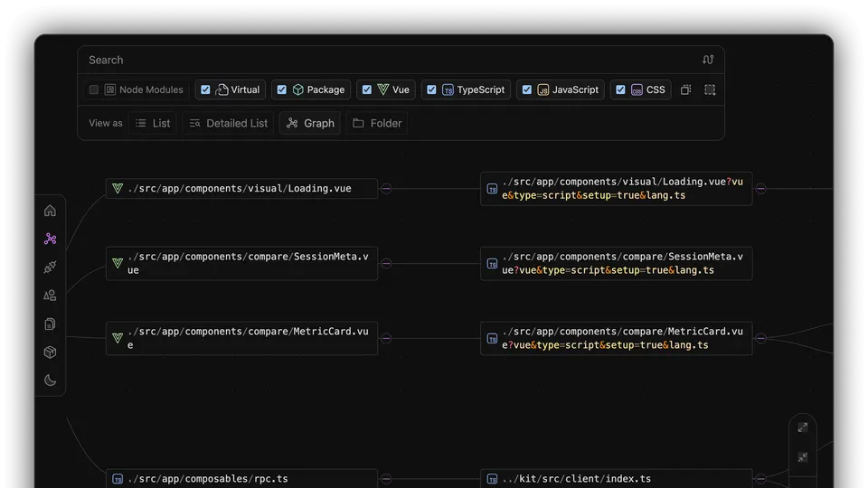The width and height of the screenshot is (868, 488).
Task: Open the kit/src/client/index.ts node
Action: (x=616, y=478)
